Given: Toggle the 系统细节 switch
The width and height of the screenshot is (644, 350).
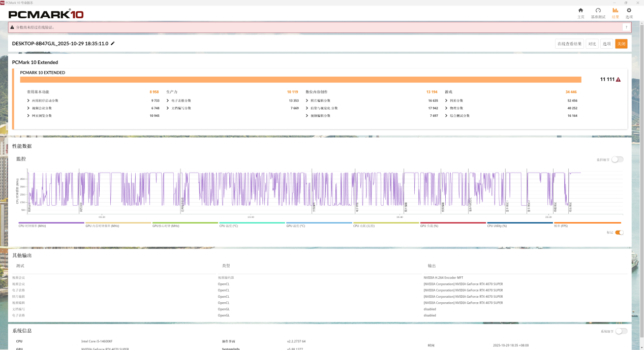Looking at the screenshot, I should [x=621, y=331].
